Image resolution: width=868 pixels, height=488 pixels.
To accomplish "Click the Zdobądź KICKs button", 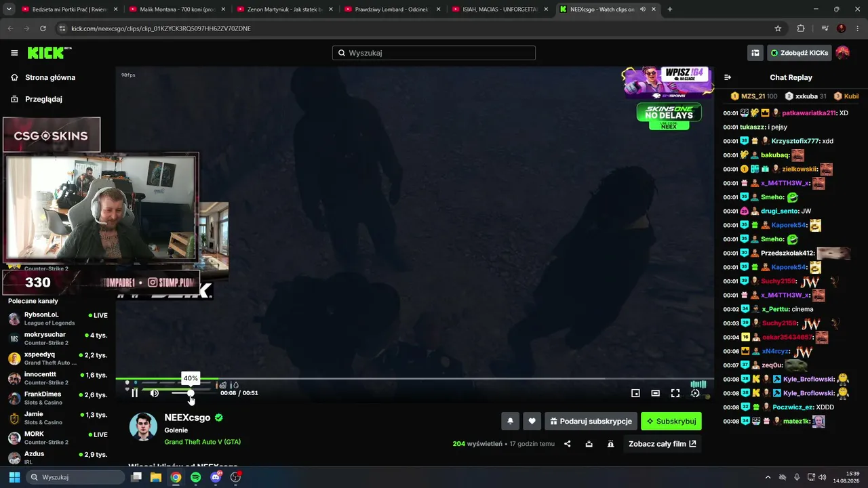I will [799, 53].
